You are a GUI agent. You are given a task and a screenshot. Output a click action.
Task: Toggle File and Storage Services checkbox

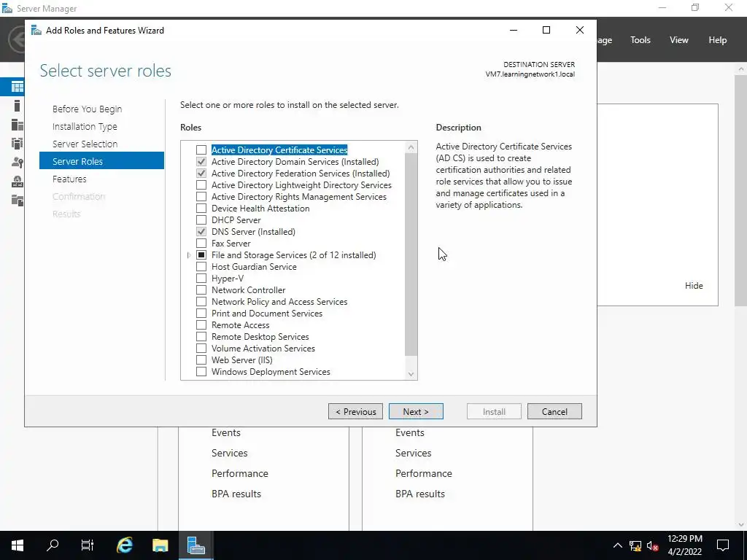(201, 255)
